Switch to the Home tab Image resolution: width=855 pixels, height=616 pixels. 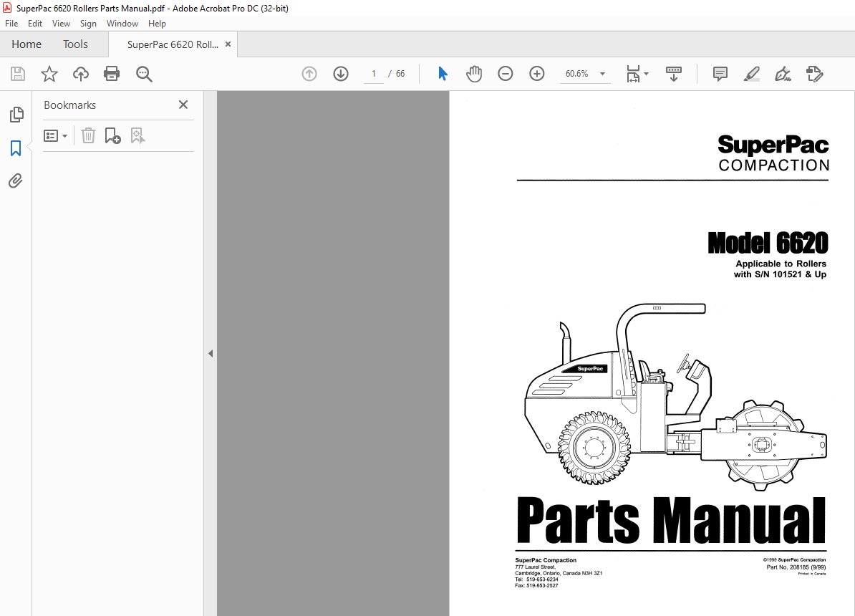pos(26,44)
